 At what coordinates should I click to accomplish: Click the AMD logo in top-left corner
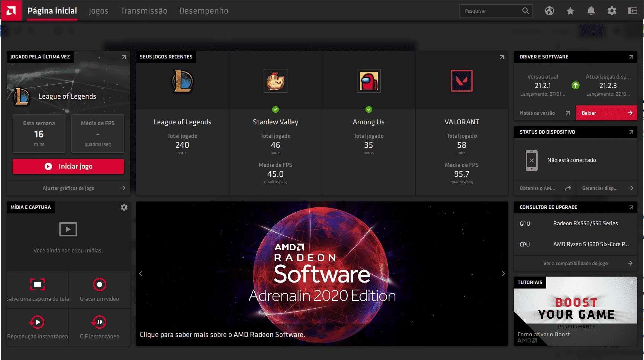click(x=11, y=10)
